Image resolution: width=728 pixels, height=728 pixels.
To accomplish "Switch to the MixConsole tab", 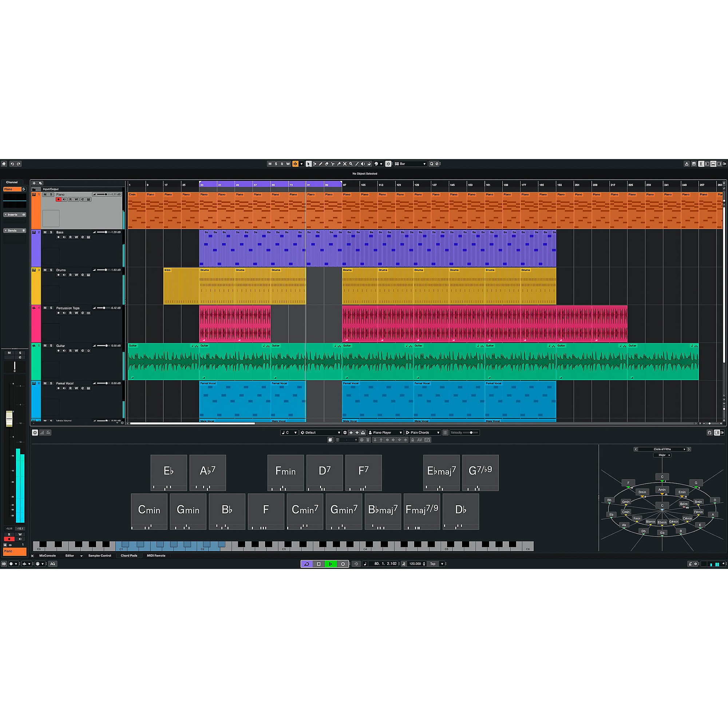I will tap(47, 555).
